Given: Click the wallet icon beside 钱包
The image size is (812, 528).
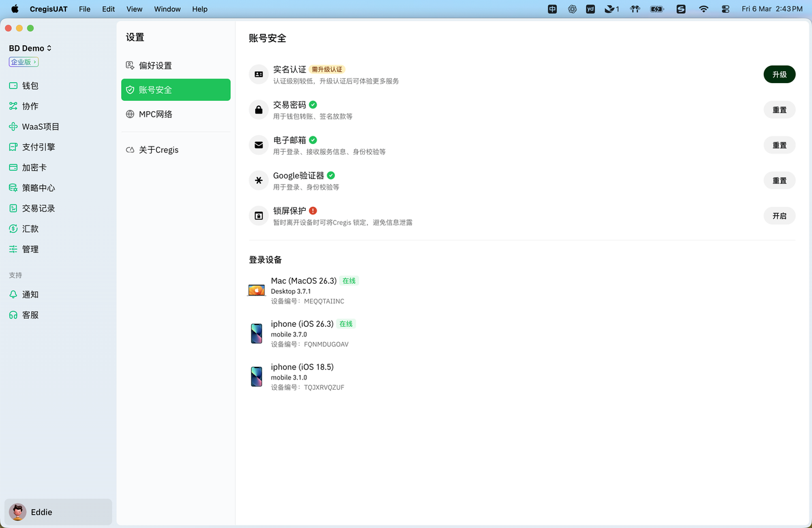Looking at the screenshot, I should pyautogui.click(x=13, y=86).
